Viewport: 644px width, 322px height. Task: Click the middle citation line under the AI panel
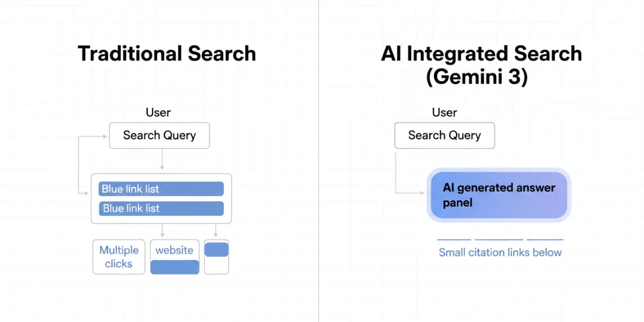pyautogui.click(x=499, y=239)
